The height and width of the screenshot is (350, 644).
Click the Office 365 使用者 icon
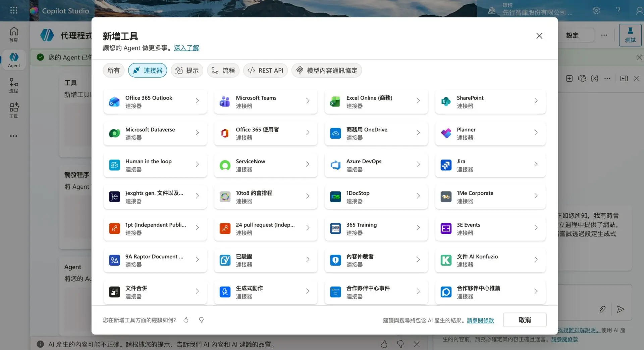225,133
